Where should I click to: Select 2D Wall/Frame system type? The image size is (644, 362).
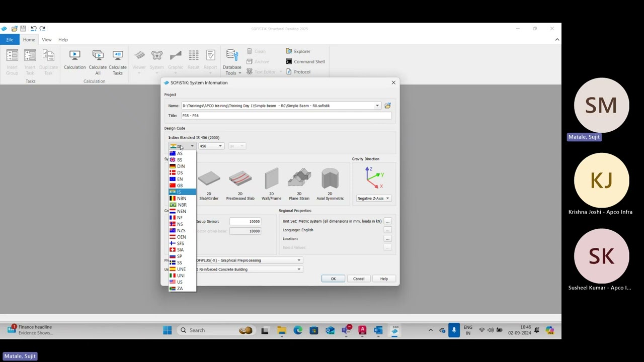click(x=271, y=185)
